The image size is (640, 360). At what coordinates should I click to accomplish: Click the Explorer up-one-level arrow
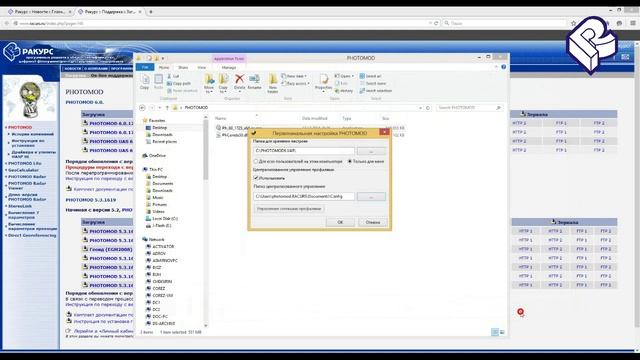pyautogui.click(x=167, y=108)
